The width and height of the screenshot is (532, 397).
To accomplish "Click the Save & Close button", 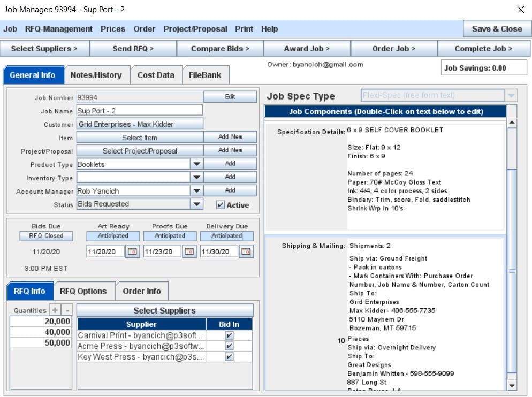I will click(x=497, y=29).
